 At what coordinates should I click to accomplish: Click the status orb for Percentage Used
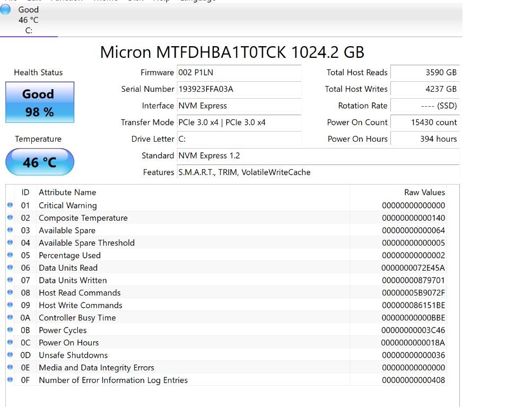coord(10,255)
